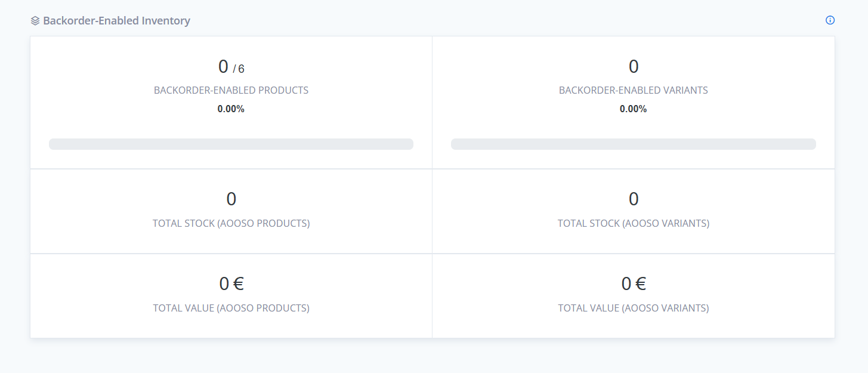Click the '0 / 6' Backorder-Enabled Products figure

231,67
